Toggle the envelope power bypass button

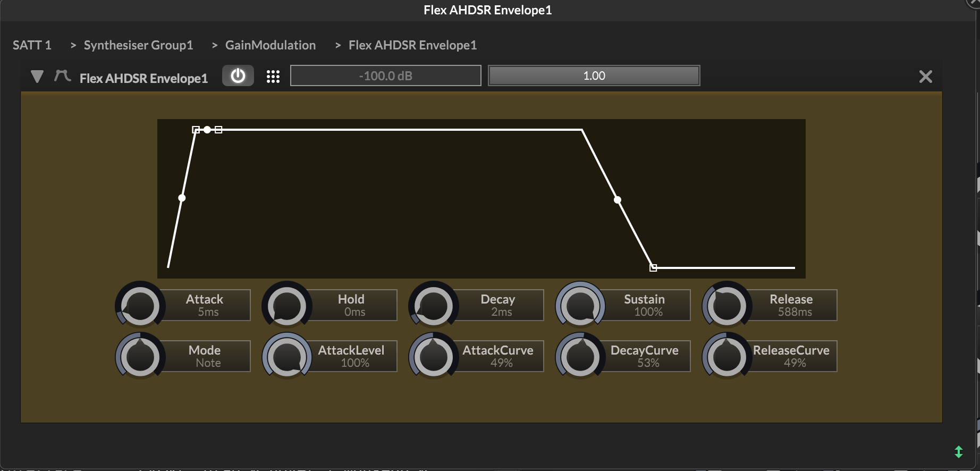[x=238, y=76]
